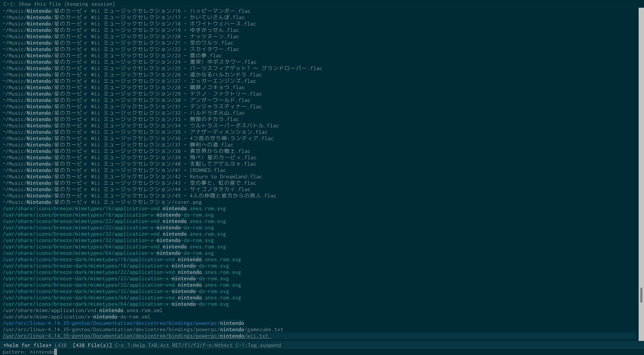Select the cover.png file entry

pos(102,202)
